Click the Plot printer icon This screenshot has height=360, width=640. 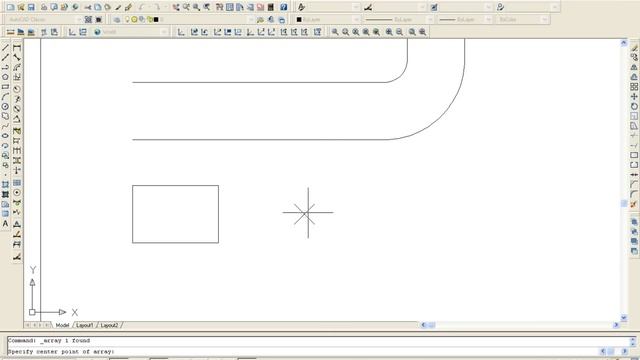coord(44,7)
